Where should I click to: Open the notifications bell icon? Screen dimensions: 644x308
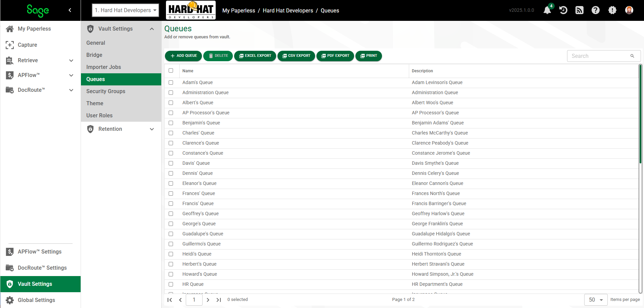pos(547,10)
